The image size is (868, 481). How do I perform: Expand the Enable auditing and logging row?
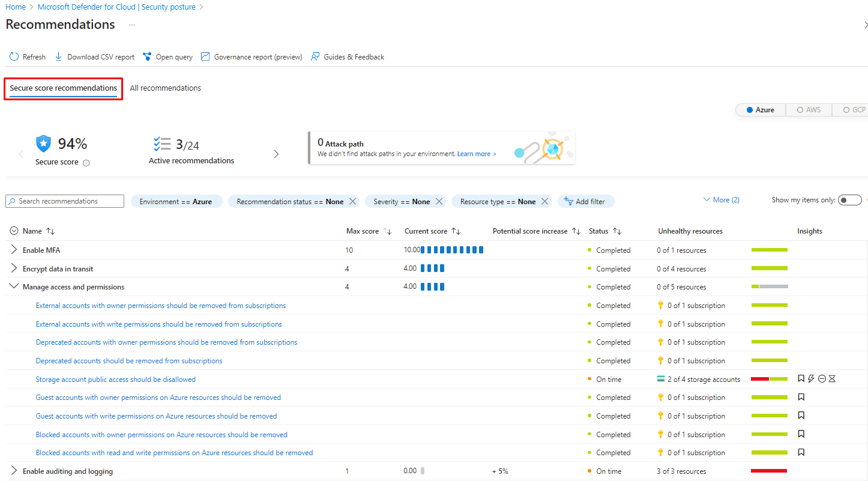(x=14, y=471)
